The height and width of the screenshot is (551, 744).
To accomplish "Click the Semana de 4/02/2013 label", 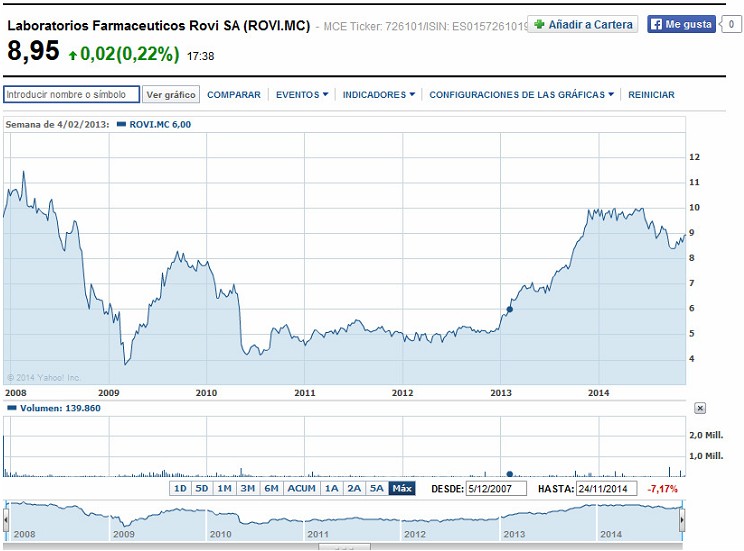I will click(x=57, y=124).
